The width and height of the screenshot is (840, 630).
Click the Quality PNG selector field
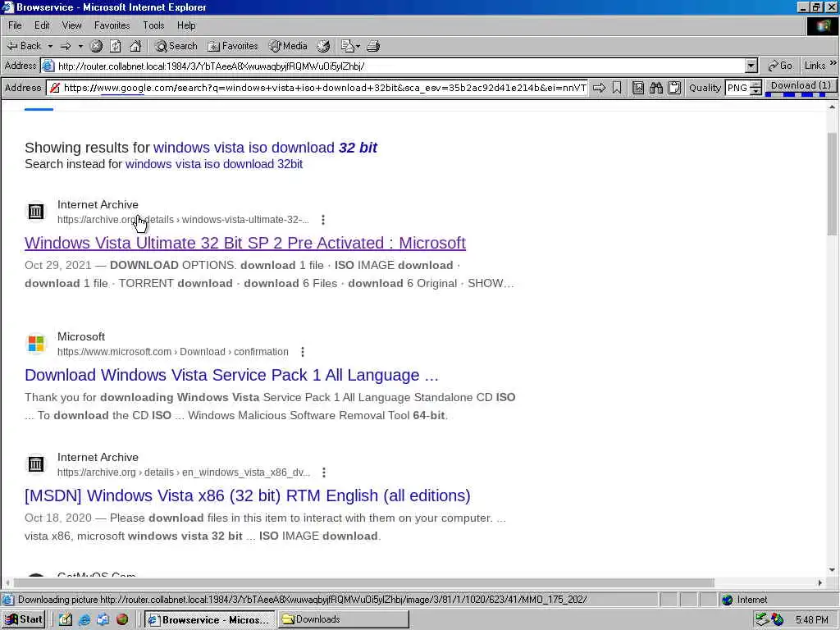click(x=737, y=87)
